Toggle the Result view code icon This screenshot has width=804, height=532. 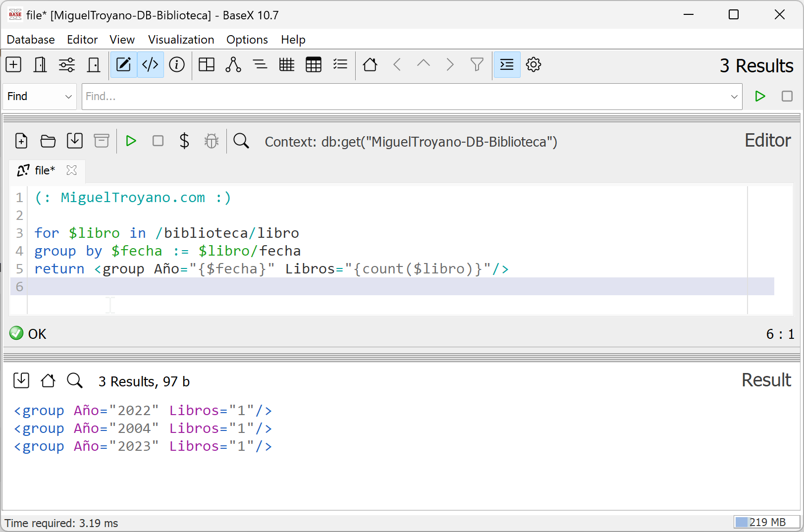click(150, 64)
